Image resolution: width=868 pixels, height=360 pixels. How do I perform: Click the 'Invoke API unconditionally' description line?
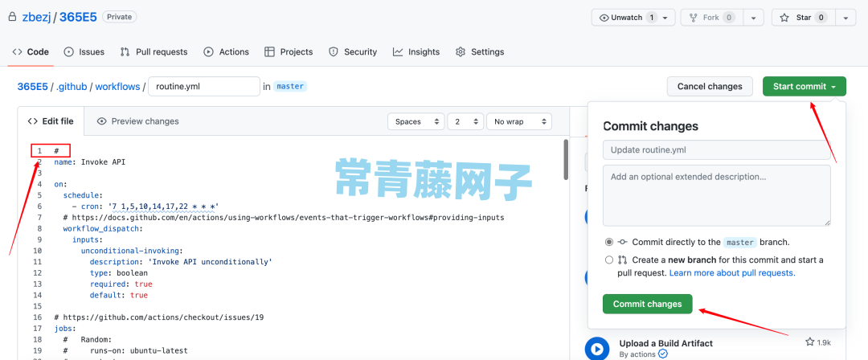181,262
